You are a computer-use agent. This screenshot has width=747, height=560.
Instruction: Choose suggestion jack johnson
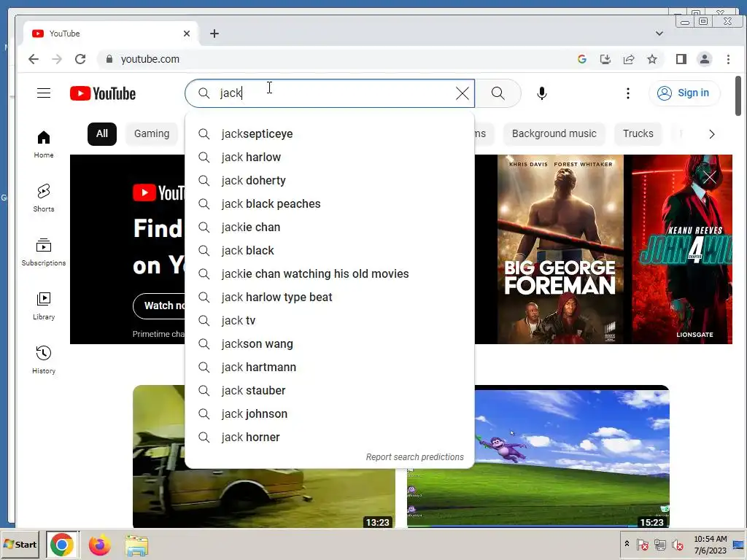coord(330,414)
